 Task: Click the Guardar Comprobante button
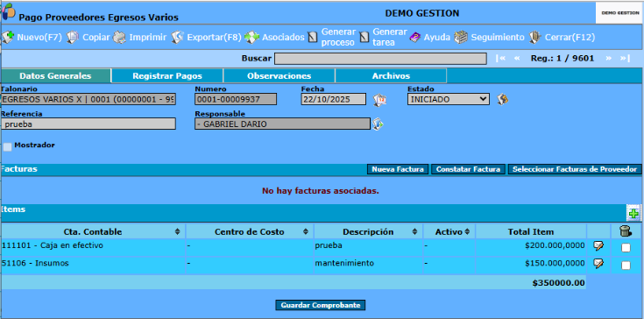pos(321,306)
